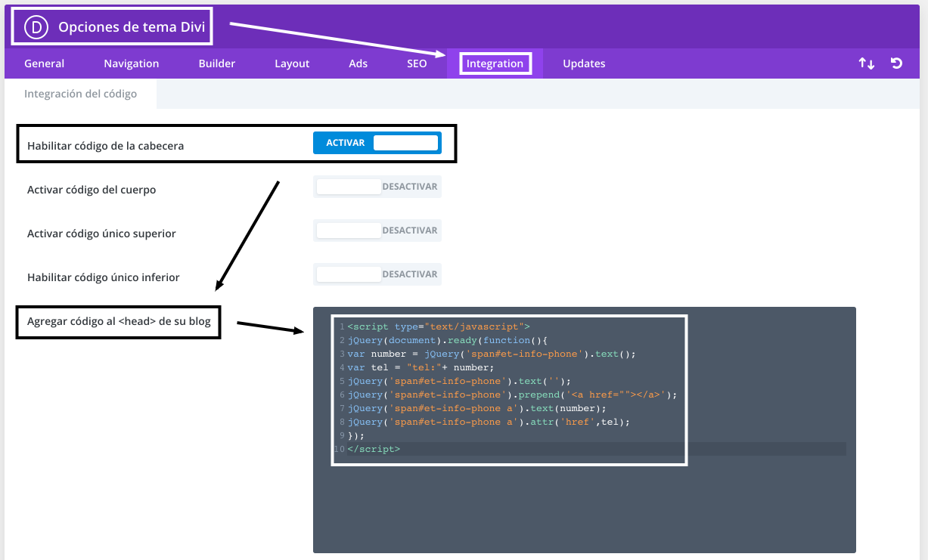Viewport: 928px width, 560px height.
Task: Open the SEO tab
Action: 417,63
